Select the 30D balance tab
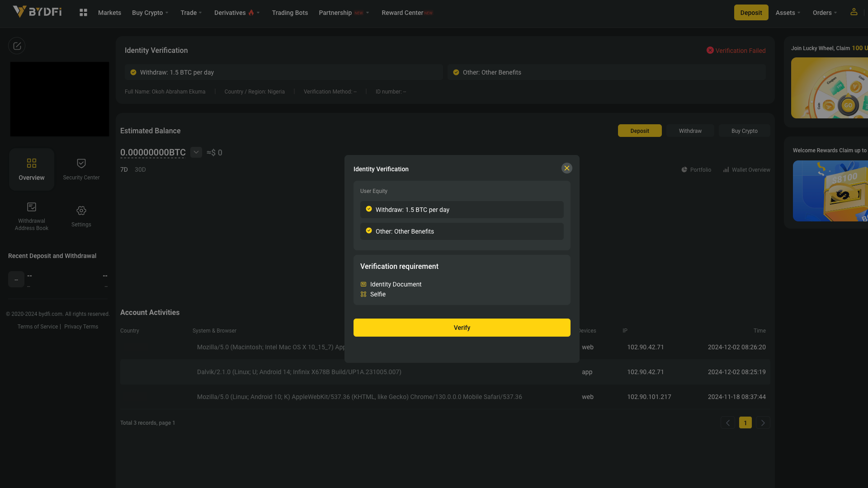This screenshot has width=868, height=488. coord(140,170)
